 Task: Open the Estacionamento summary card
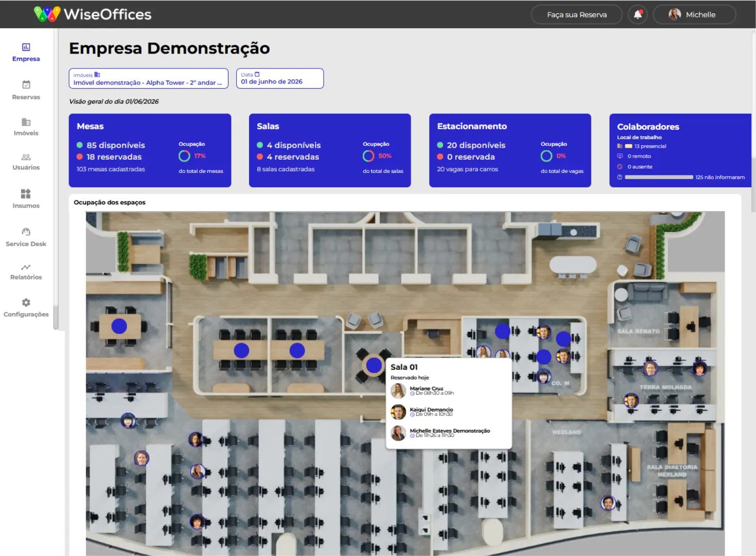pyautogui.click(x=510, y=150)
